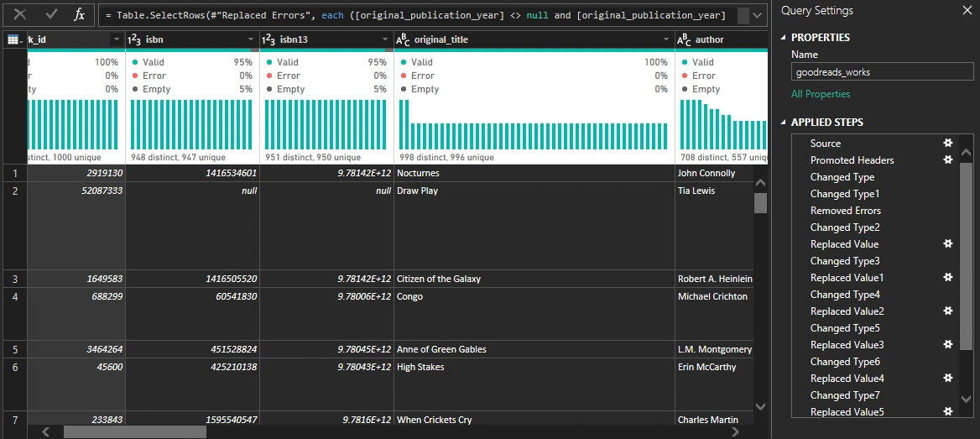Open the All Properties link
The image size is (980, 439).
point(821,94)
